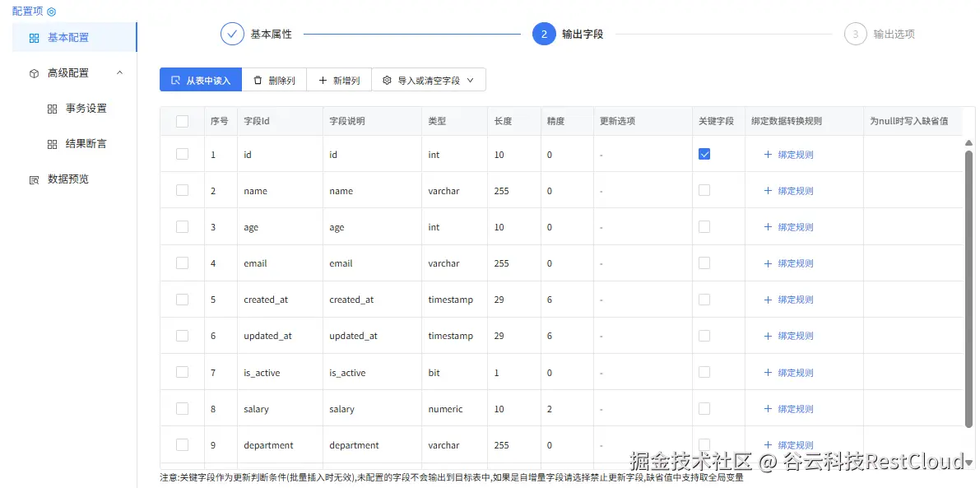Screen dimensions: 980x488
Task: Collapse the 高级配置 section chevron
Action: tap(120, 73)
